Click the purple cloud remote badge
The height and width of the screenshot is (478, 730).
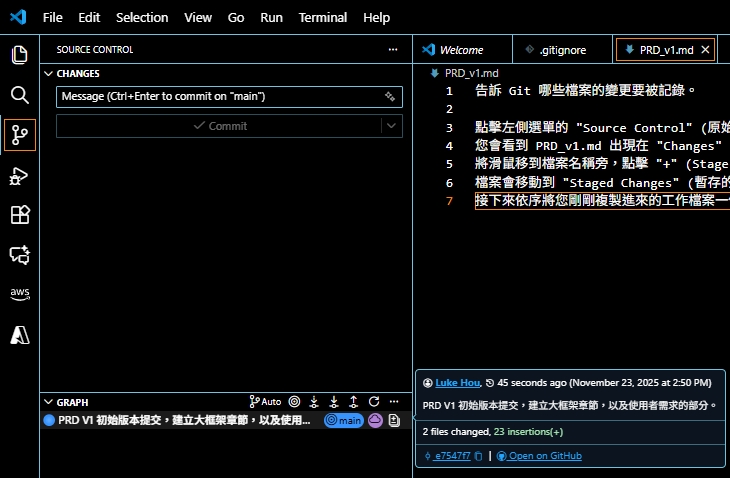[375, 420]
